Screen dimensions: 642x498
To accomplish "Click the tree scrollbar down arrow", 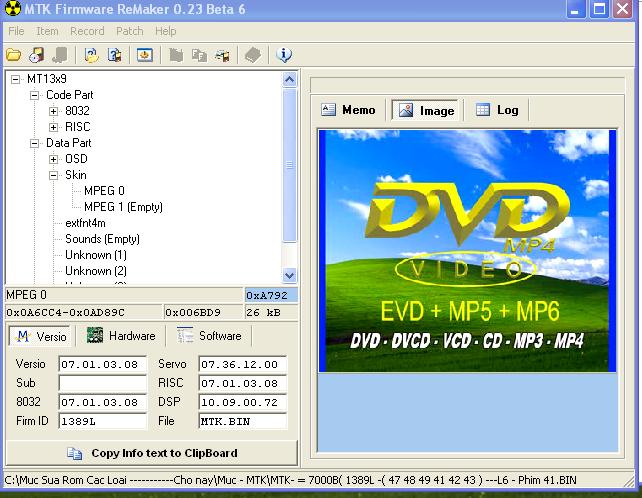I will tap(289, 275).
